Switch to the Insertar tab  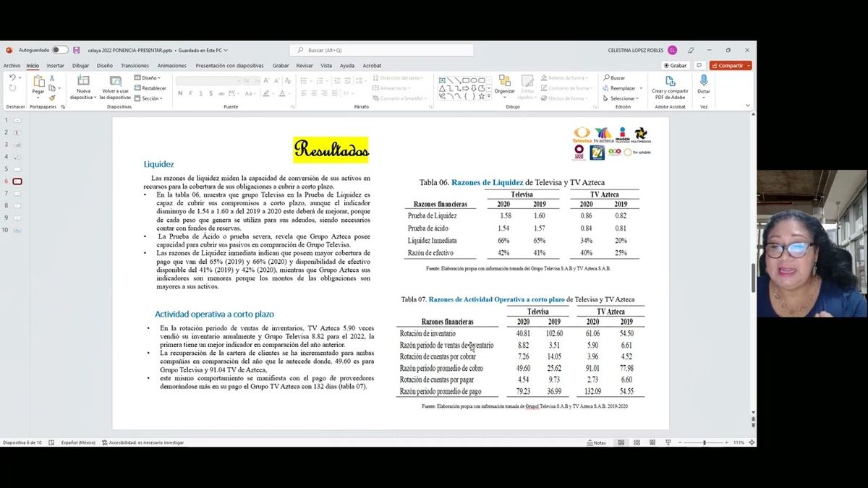click(x=56, y=65)
